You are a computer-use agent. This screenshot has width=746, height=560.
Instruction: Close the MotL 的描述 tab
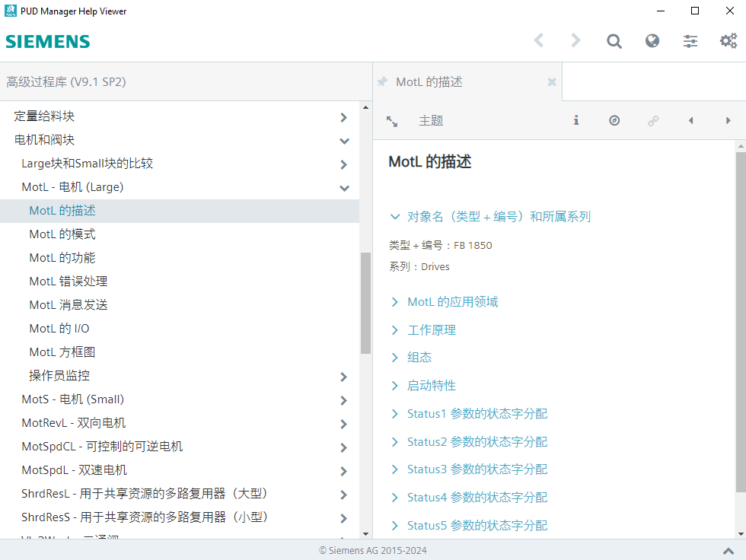552,81
